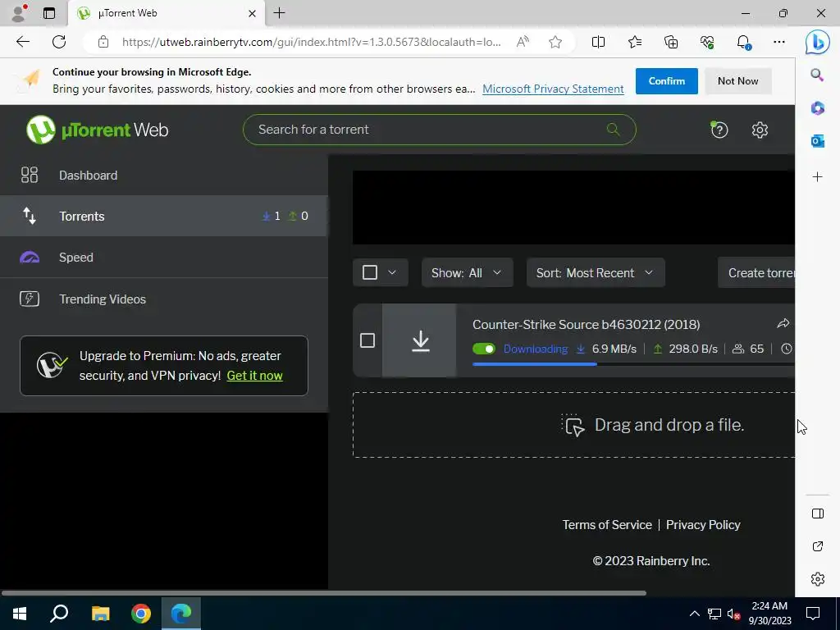Open µTorrent Web help icon

tap(719, 130)
